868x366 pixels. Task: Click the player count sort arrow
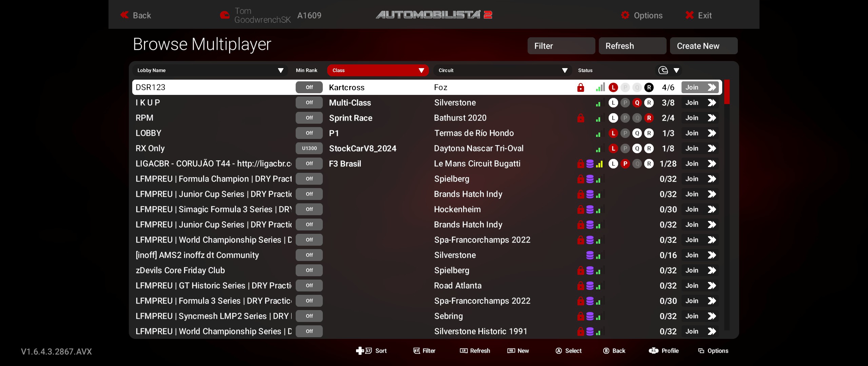[676, 70]
